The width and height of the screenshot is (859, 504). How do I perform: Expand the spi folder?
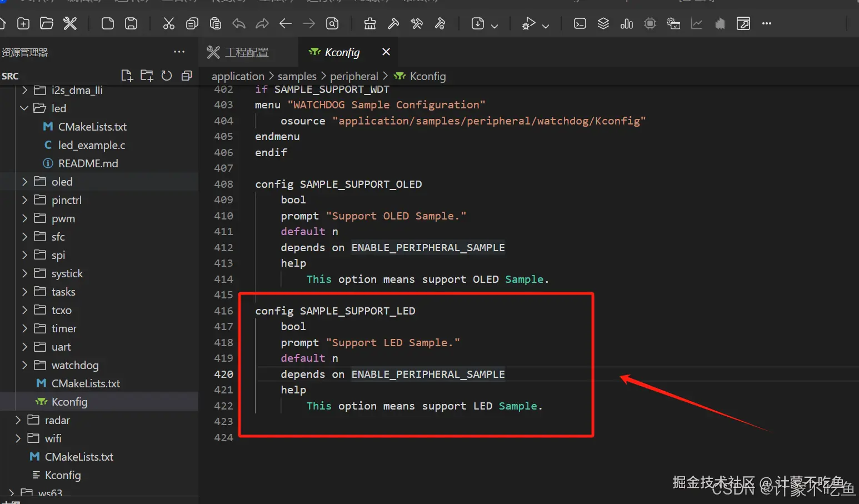point(24,255)
